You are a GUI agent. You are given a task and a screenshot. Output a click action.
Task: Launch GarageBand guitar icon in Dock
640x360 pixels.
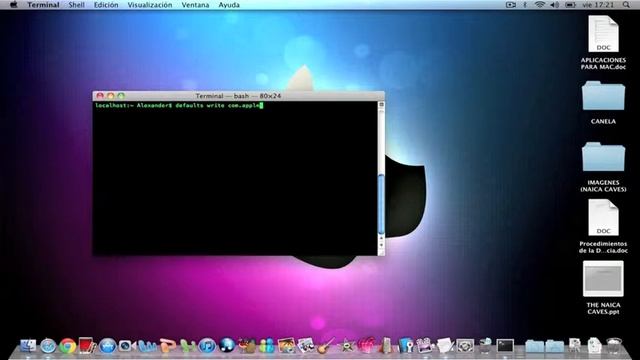coord(326,346)
